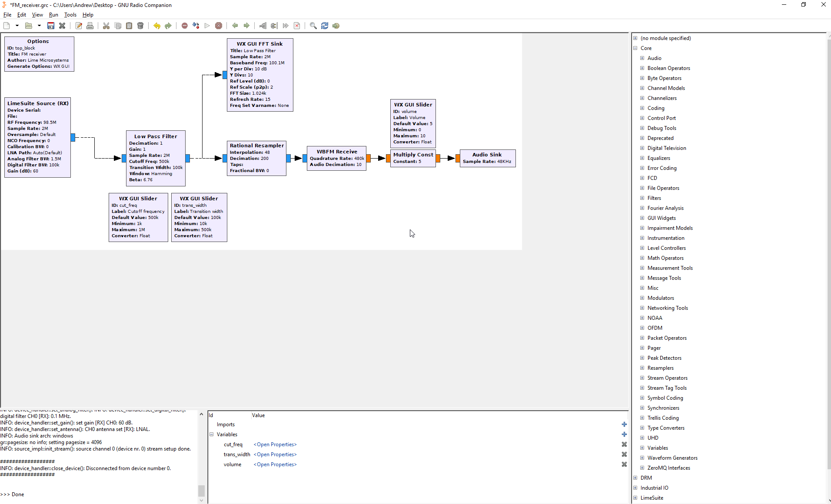
Task: Open the dropdown arrow beside New
Action: [17, 26]
